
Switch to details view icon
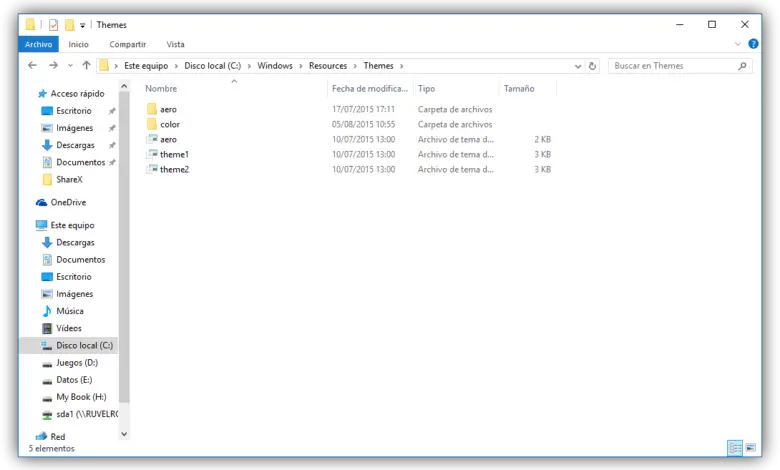click(x=735, y=448)
